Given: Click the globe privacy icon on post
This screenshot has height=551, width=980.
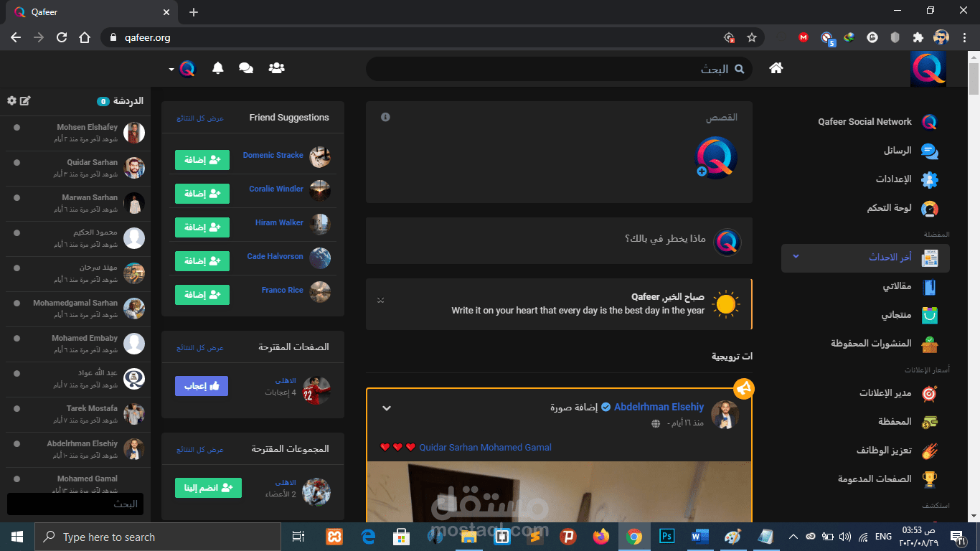Looking at the screenshot, I should [656, 423].
